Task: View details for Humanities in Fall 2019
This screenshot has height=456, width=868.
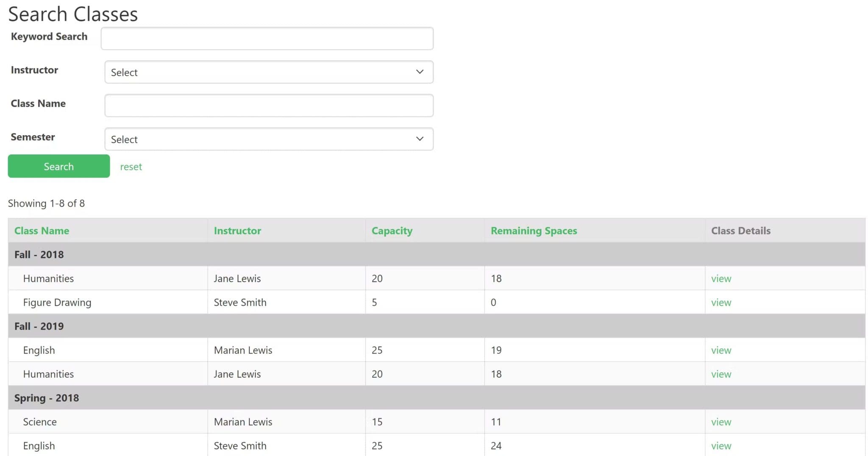Action: pos(721,374)
